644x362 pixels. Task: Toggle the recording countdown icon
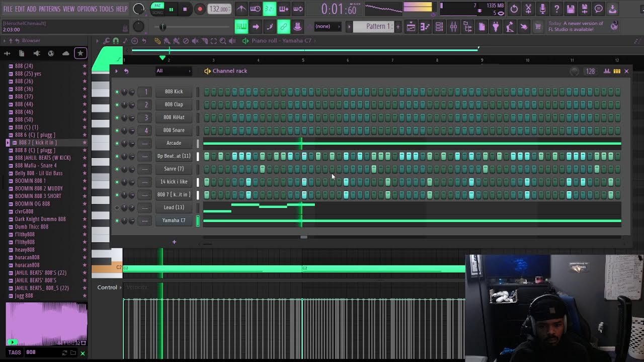point(270,9)
